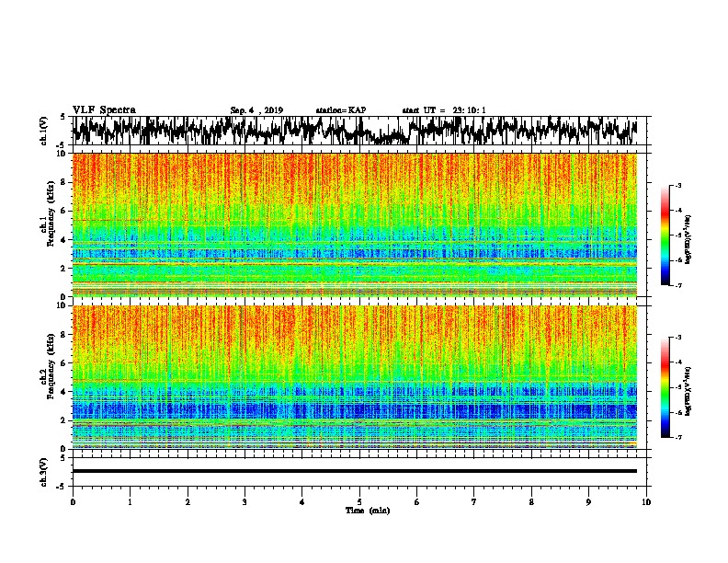Click the "10" tick label on time axis
This screenshot has width=728, height=563.
coord(646,502)
